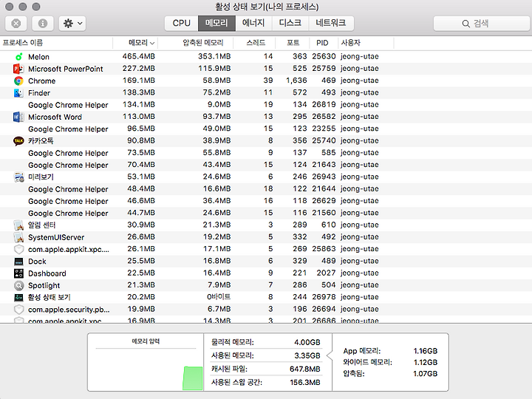Sort by 프로세스 이름 column header
Screen dimensions: 532x399
[56, 43]
